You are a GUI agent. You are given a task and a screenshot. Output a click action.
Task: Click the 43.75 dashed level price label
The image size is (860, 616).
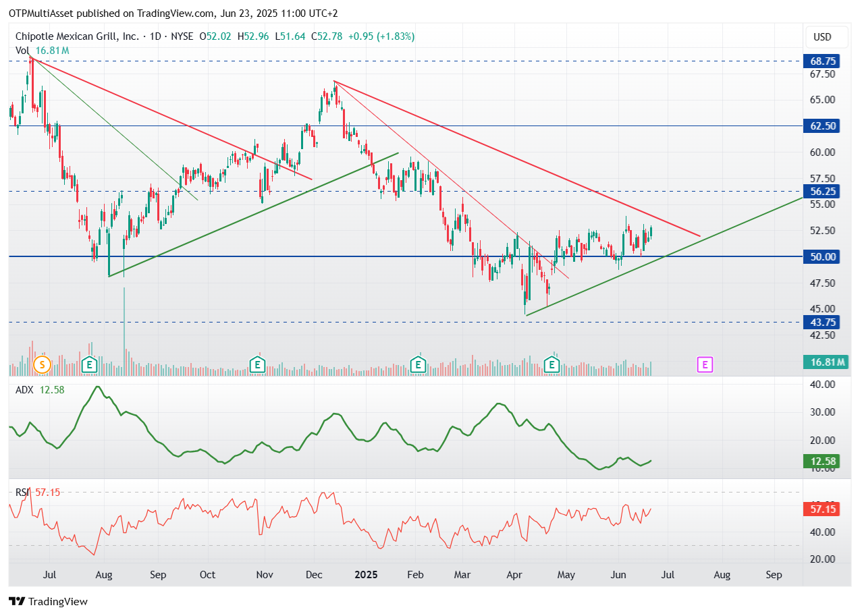823,322
